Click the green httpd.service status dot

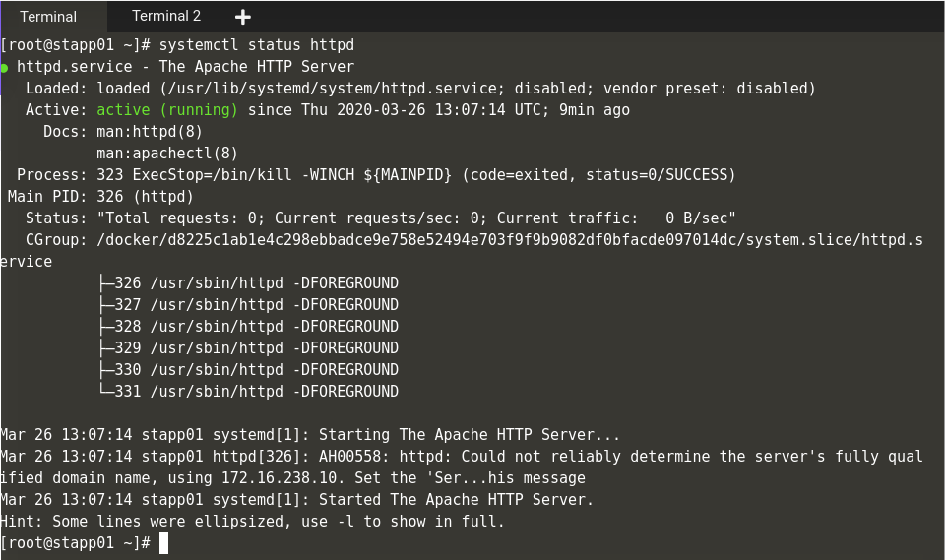point(5,68)
